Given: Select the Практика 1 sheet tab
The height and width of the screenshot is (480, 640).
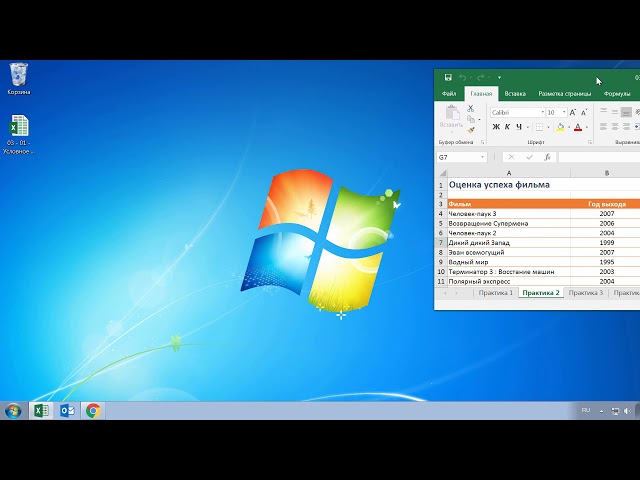Looking at the screenshot, I should (496, 293).
